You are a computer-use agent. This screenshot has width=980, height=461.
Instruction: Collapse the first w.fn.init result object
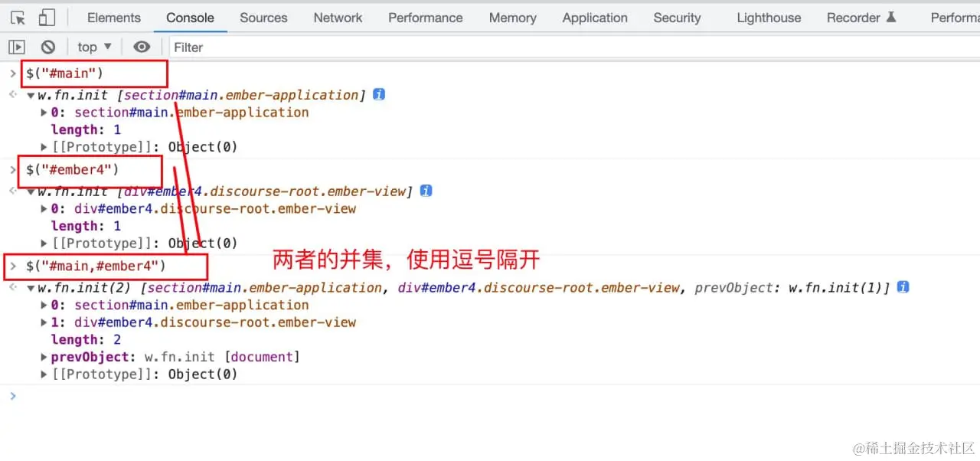(31, 96)
